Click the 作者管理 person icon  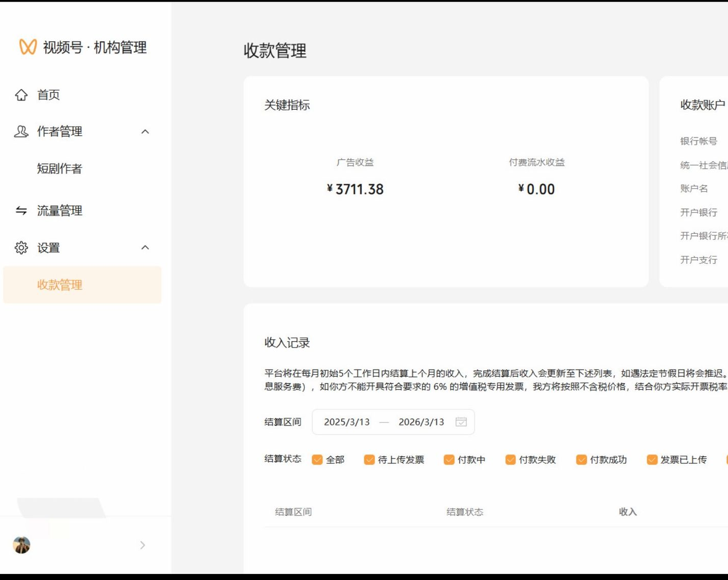pos(21,132)
